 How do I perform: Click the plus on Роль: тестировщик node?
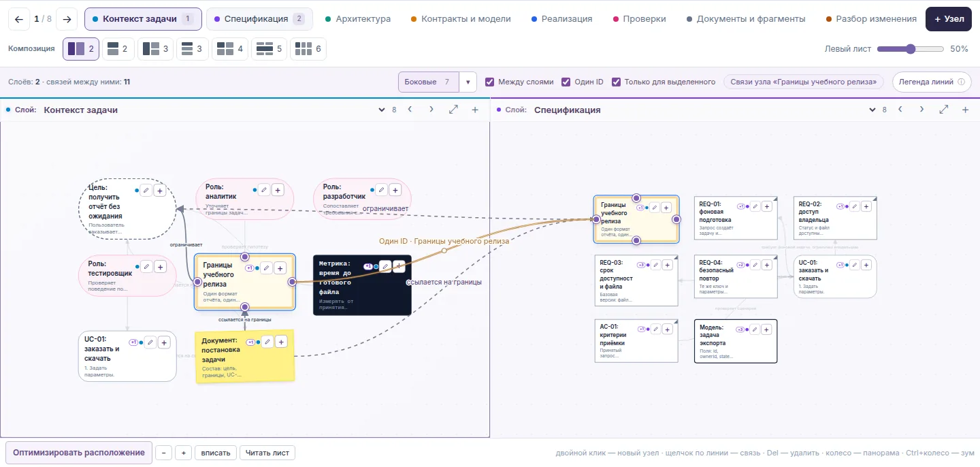point(160,267)
